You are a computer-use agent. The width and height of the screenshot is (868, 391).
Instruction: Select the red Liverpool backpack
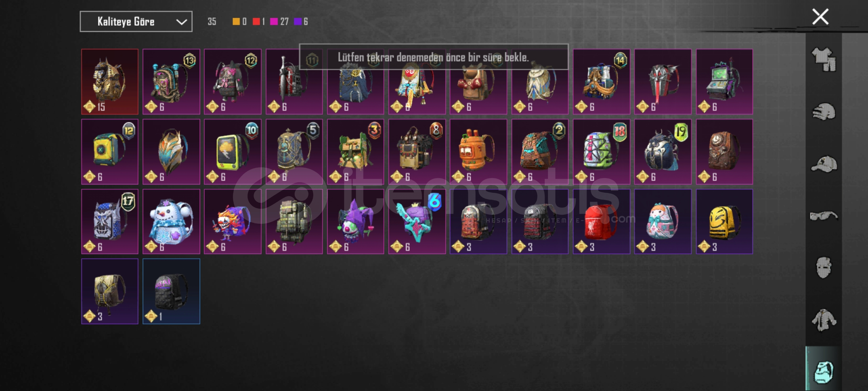coord(601,222)
